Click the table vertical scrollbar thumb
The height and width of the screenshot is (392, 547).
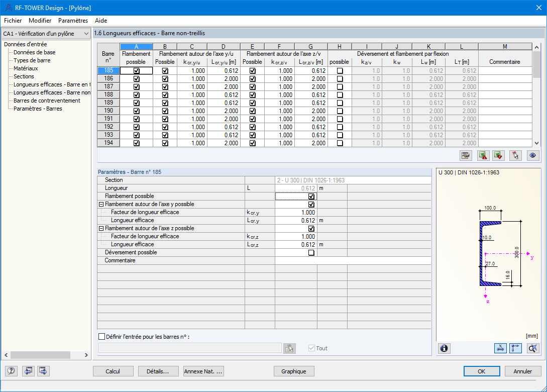tap(536, 63)
